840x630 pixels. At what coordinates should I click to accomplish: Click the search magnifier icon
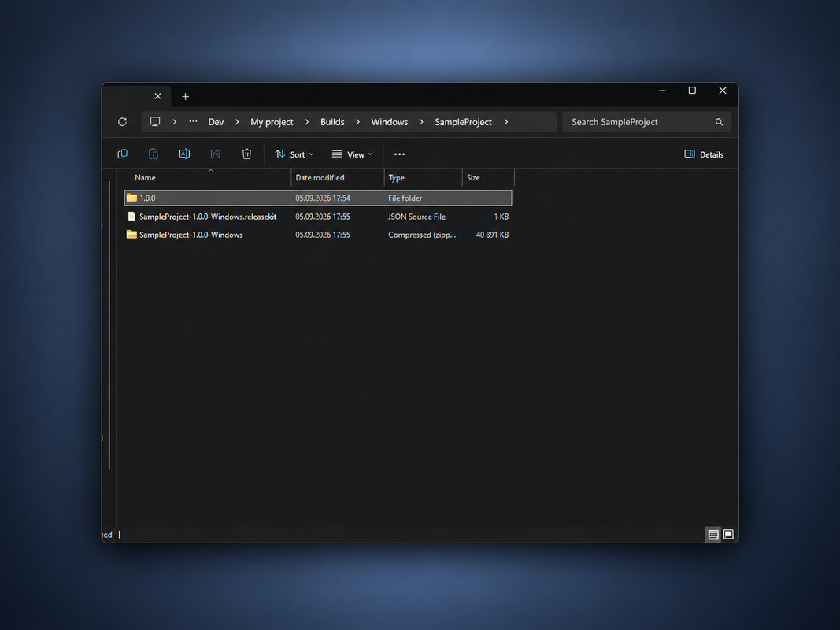[719, 122]
